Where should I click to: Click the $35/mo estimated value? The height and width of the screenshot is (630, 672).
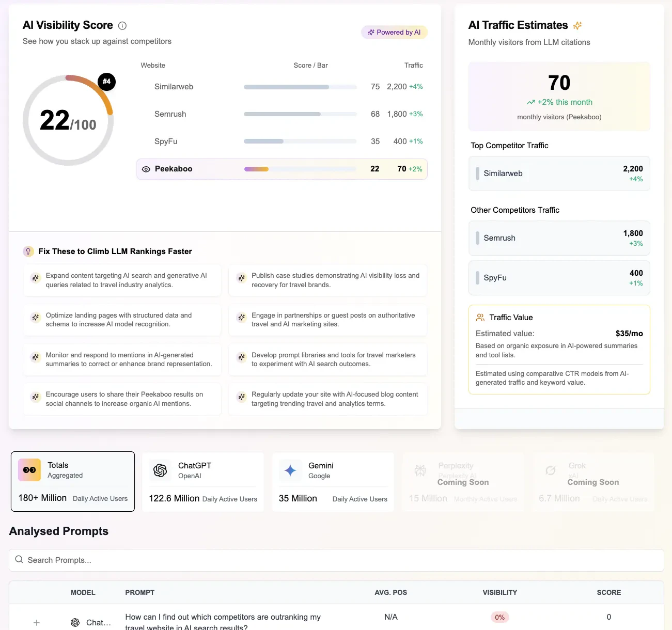point(629,334)
